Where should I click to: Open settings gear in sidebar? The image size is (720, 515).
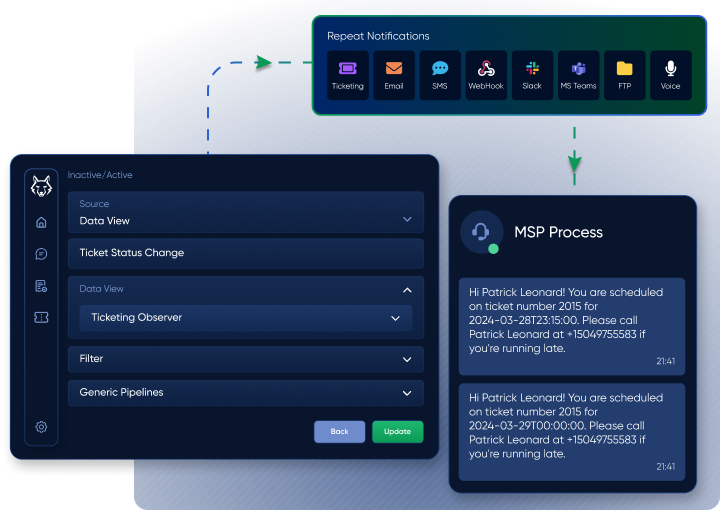point(41,427)
